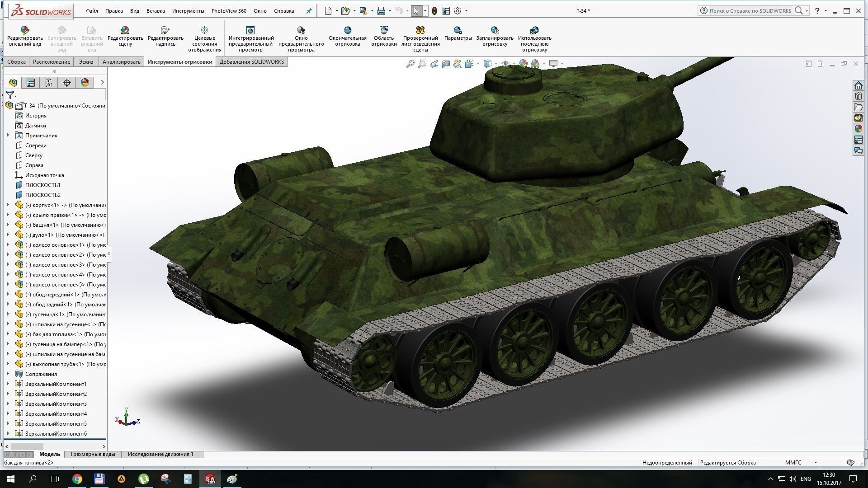Open Preview Window (Окно предварительного просмотра)
Image resolution: width=868 pixels, height=488 pixels.
click(x=301, y=38)
